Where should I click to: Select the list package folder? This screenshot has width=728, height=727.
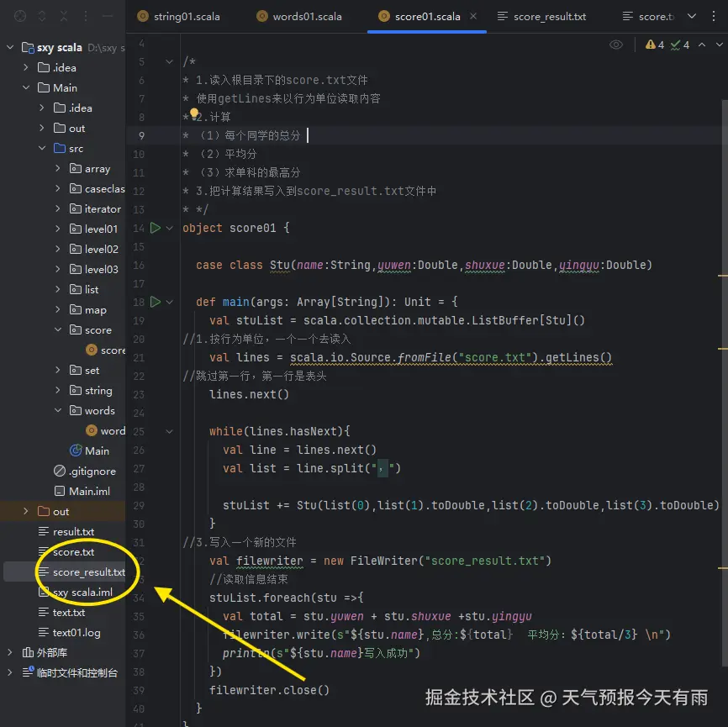click(x=84, y=289)
